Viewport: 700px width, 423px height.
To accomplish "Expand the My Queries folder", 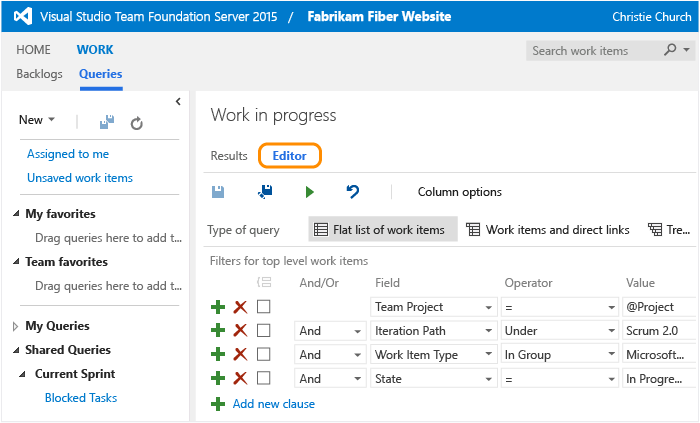I will point(16,326).
